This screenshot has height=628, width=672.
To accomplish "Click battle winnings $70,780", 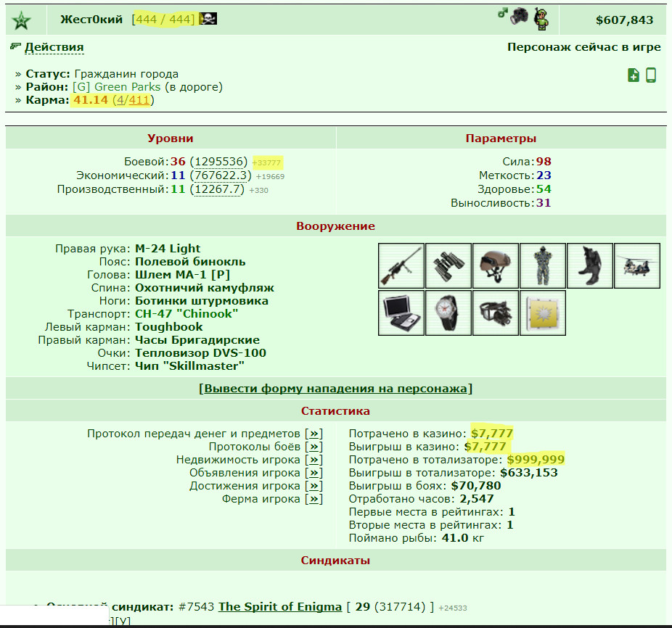I will (476, 486).
